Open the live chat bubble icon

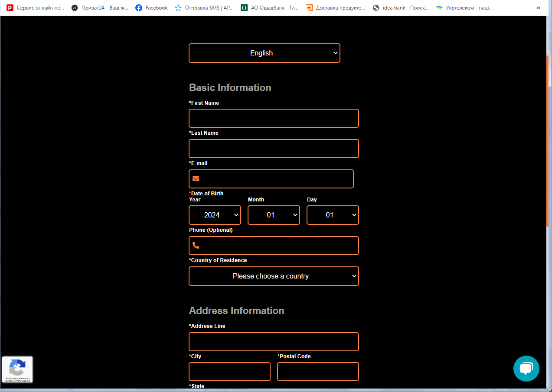[x=526, y=369]
